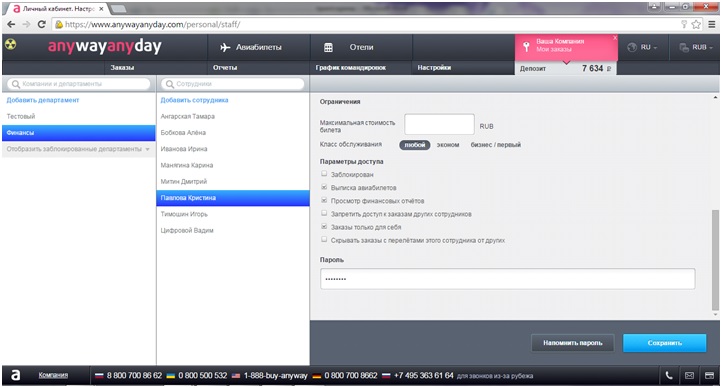722x388 pixels.
Task: Select employee Иванова Ирина
Action: click(x=233, y=149)
